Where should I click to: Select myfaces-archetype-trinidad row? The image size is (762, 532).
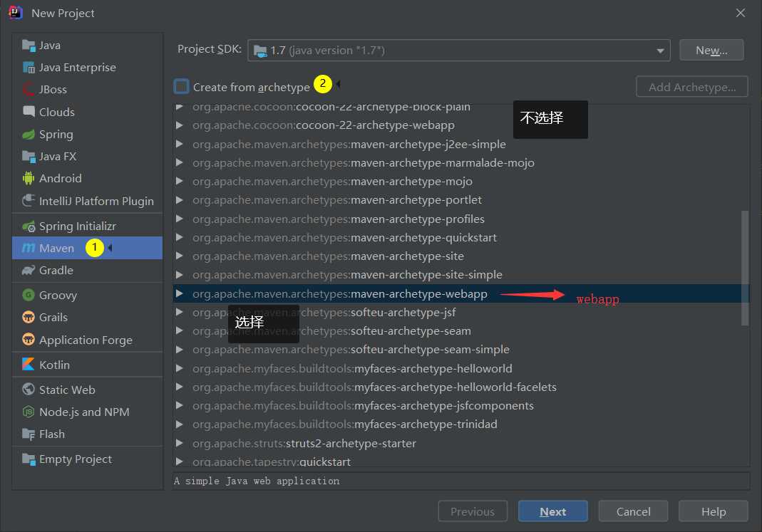pyautogui.click(x=460, y=424)
